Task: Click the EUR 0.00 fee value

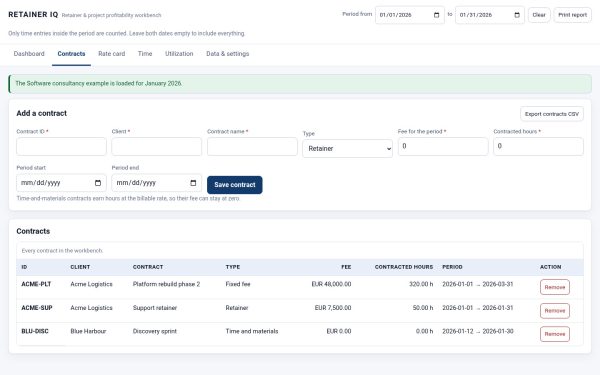Action: (x=339, y=331)
